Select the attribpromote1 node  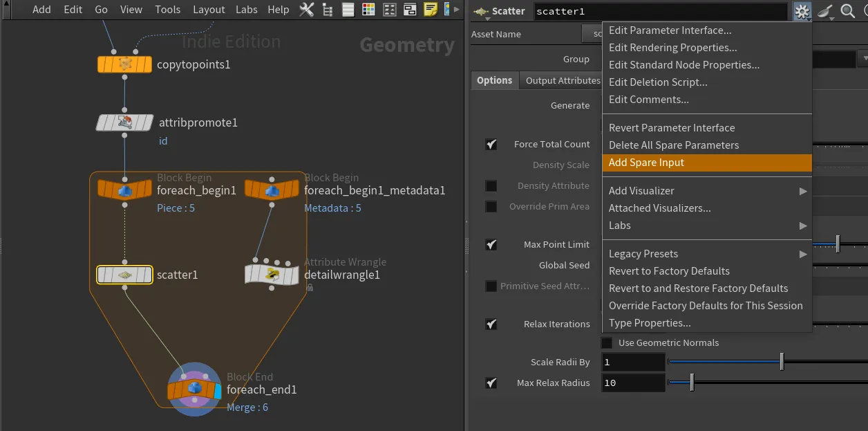pyautogui.click(x=124, y=122)
